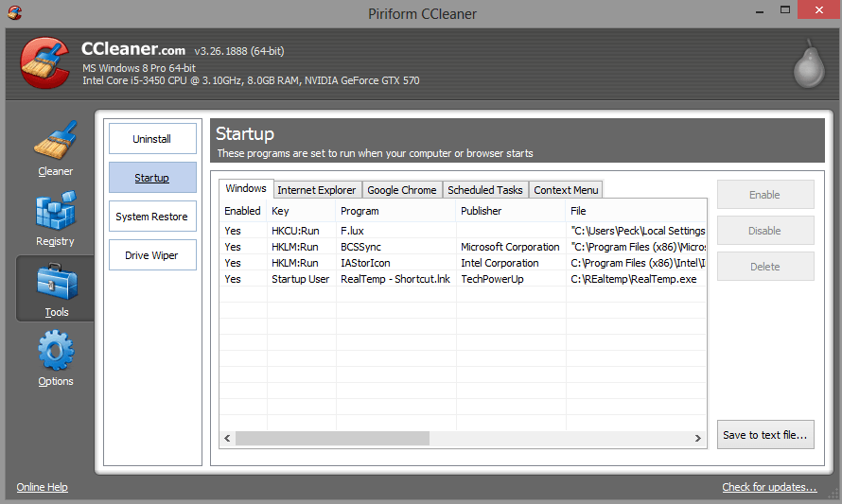Switch to the Internet Explorer tab
The height and width of the screenshot is (504, 842).
pyautogui.click(x=316, y=190)
